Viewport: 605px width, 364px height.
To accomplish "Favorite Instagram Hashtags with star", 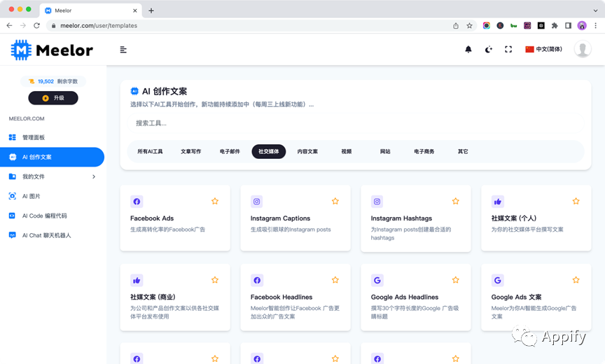I will pos(456,202).
